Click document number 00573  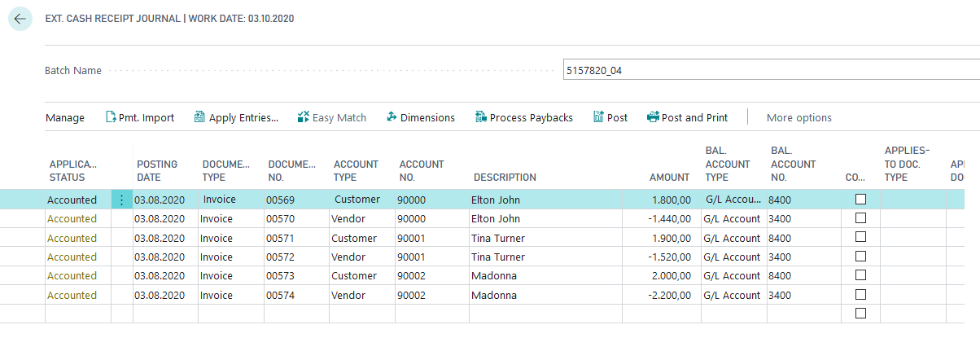pos(280,275)
